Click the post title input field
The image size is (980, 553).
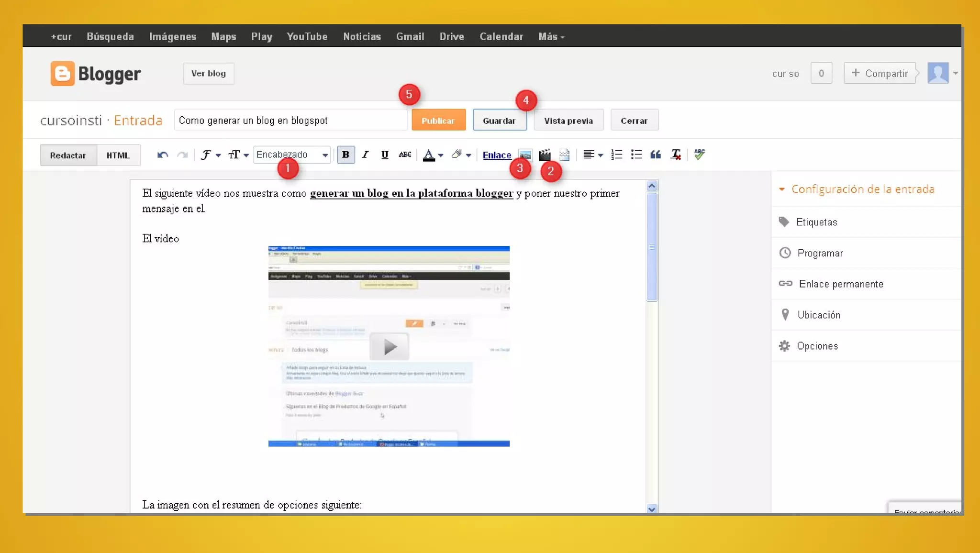290,121
